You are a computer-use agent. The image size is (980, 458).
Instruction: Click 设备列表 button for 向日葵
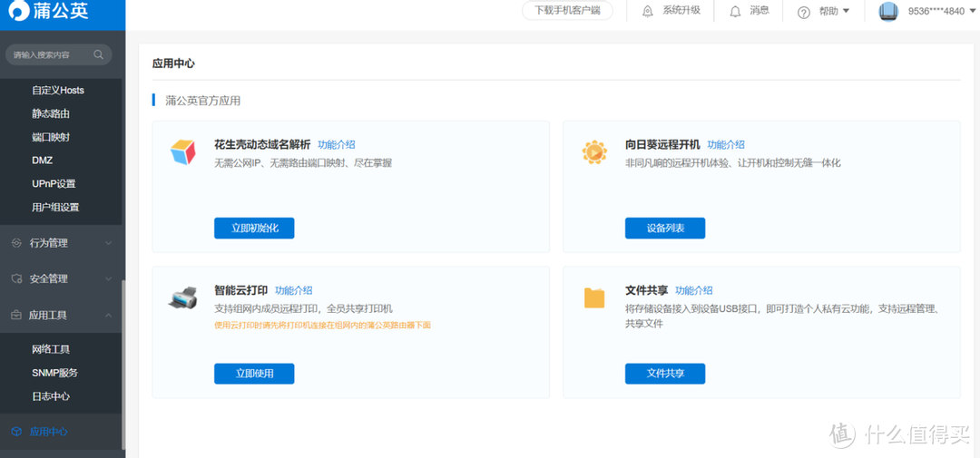(x=665, y=228)
